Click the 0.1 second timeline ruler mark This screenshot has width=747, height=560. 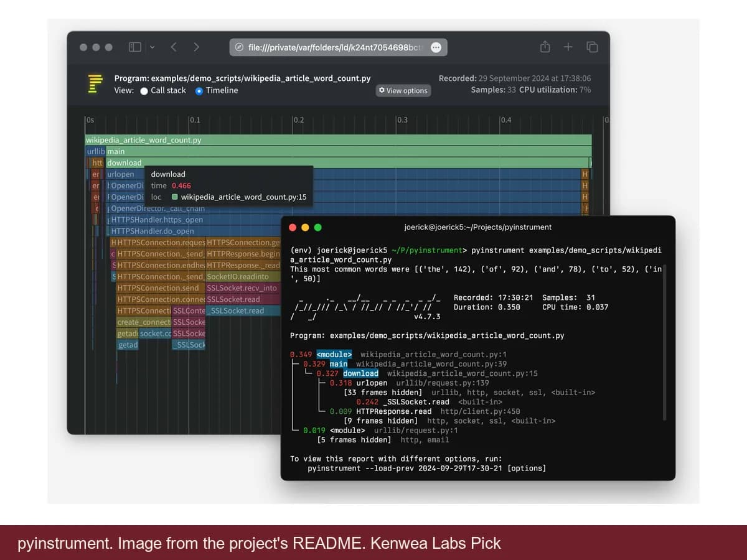point(195,119)
